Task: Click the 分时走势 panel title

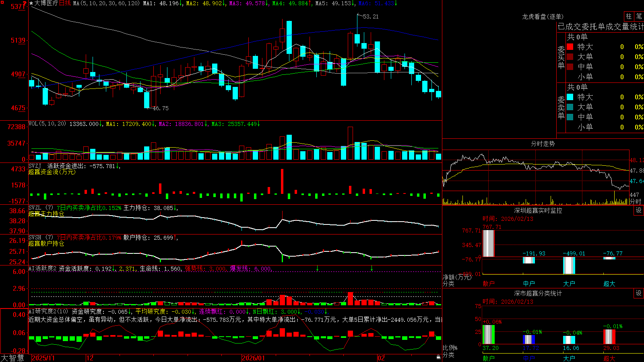Action: point(543,144)
